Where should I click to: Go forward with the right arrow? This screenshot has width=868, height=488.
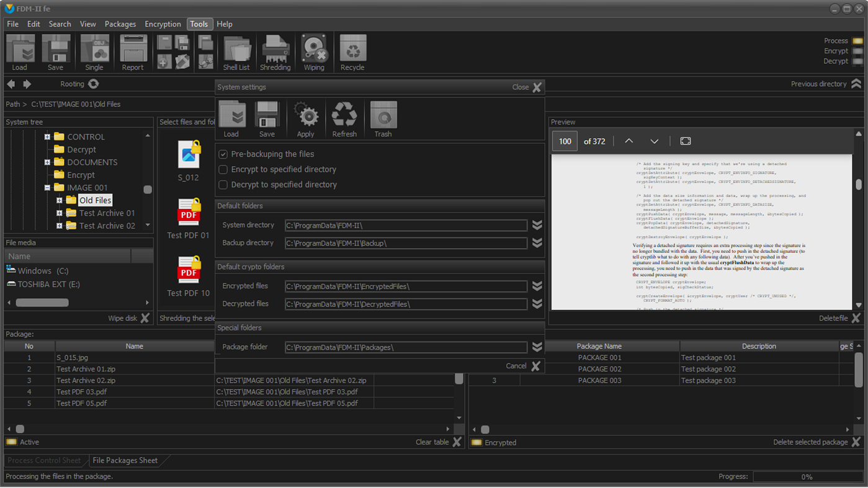(x=27, y=84)
